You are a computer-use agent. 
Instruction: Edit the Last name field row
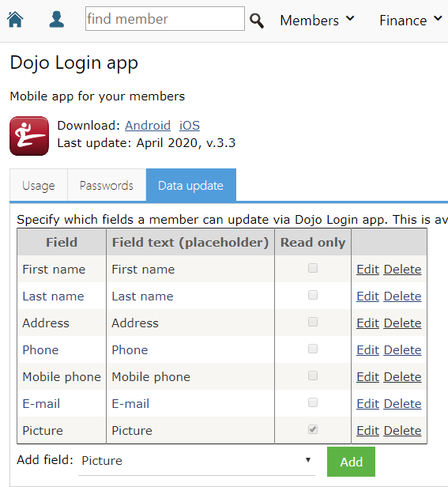367,296
